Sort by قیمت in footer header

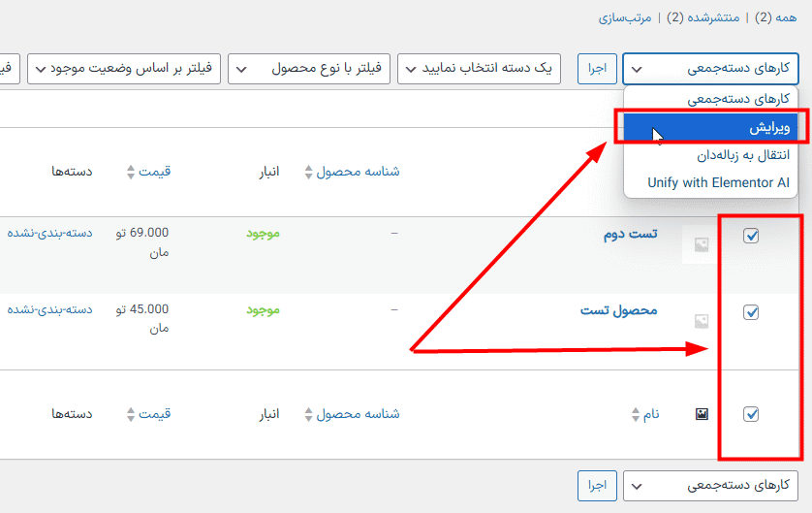coord(154,414)
